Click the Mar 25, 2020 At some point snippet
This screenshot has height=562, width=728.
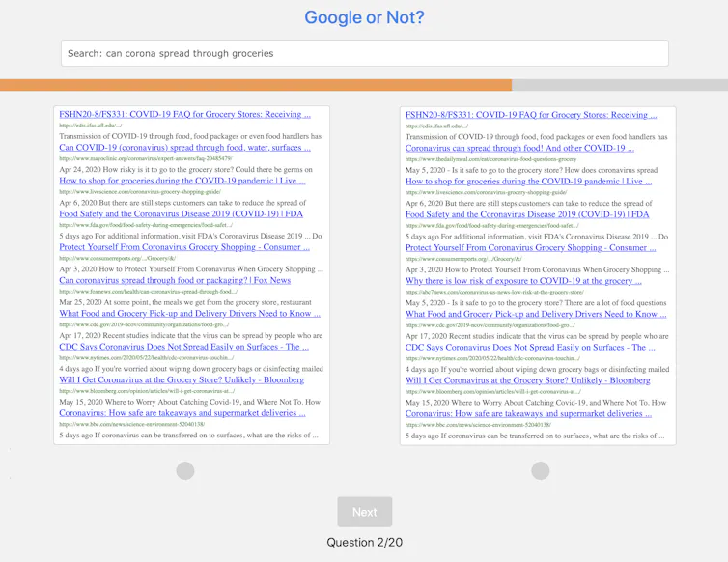point(185,302)
